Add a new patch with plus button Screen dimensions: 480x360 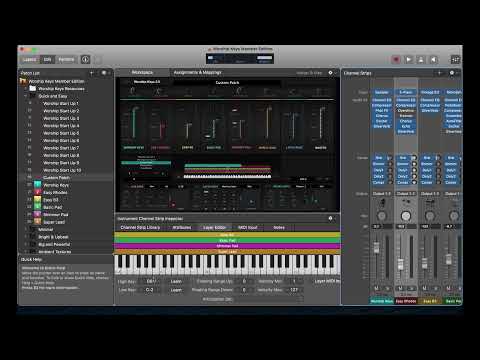pos(92,73)
